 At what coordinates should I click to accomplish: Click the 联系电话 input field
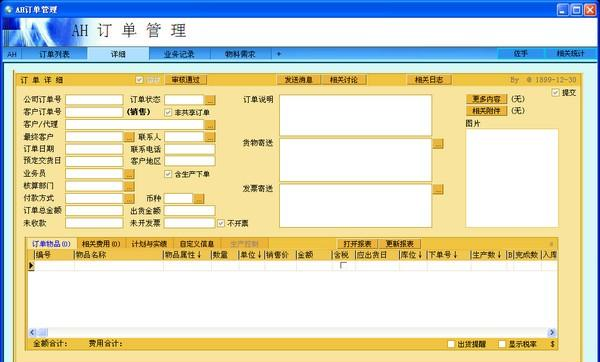pyautogui.click(x=190, y=149)
